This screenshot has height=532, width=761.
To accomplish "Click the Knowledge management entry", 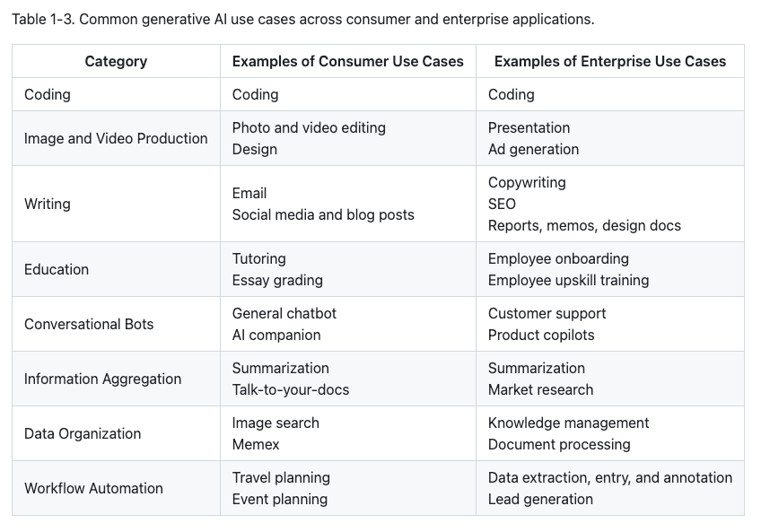I will 568,423.
